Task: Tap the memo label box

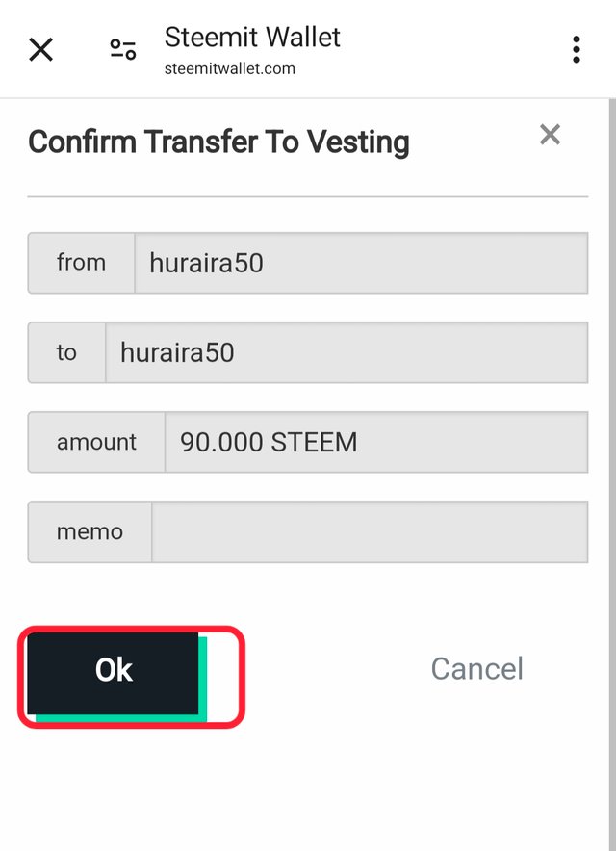Action: point(90,531)
